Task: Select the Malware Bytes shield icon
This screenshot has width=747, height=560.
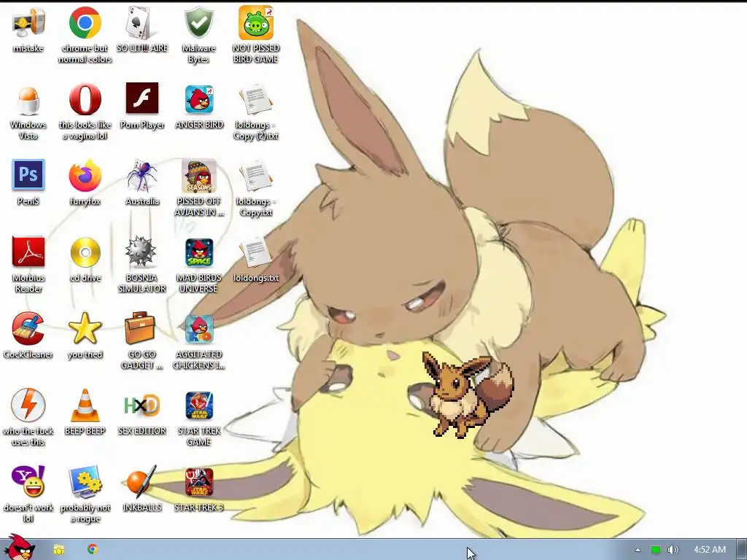Action: pyautogui.click(x=198, y=23)
